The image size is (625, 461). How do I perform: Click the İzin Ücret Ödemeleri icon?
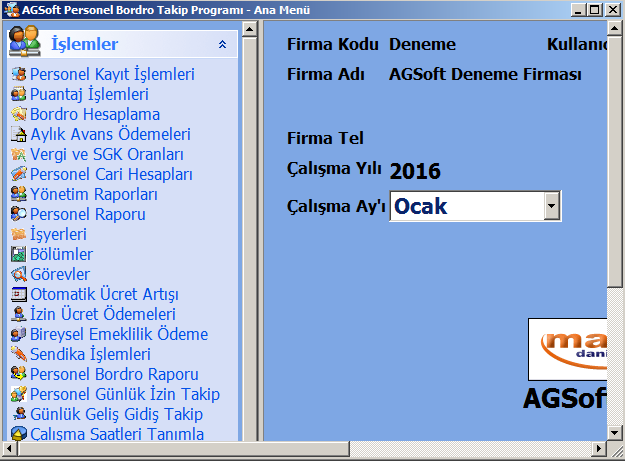(x=18, y=314)
